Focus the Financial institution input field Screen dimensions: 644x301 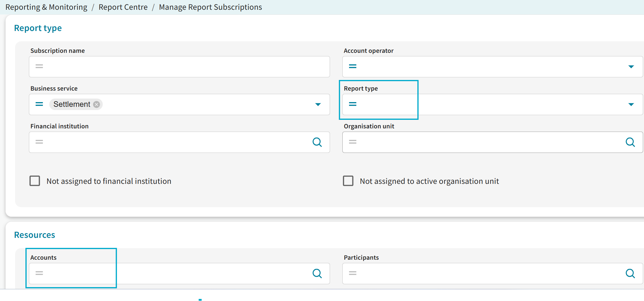(179, 142)
